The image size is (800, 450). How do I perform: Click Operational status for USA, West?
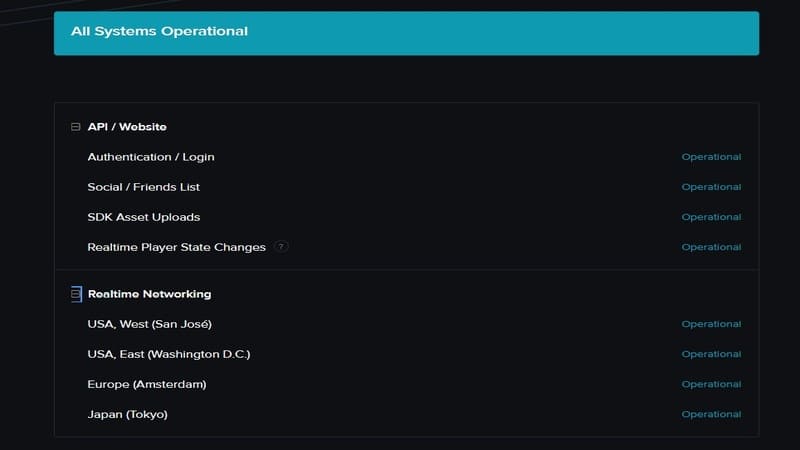(x=711, y=324)
